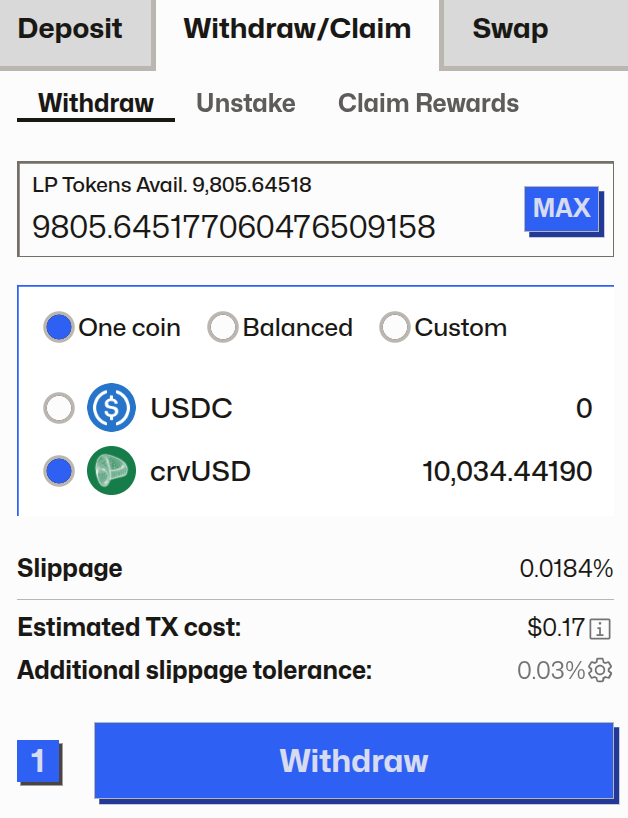Click the crvUSD token icon
The width and height of the screenshot is (628, 818).
point(111,471)
